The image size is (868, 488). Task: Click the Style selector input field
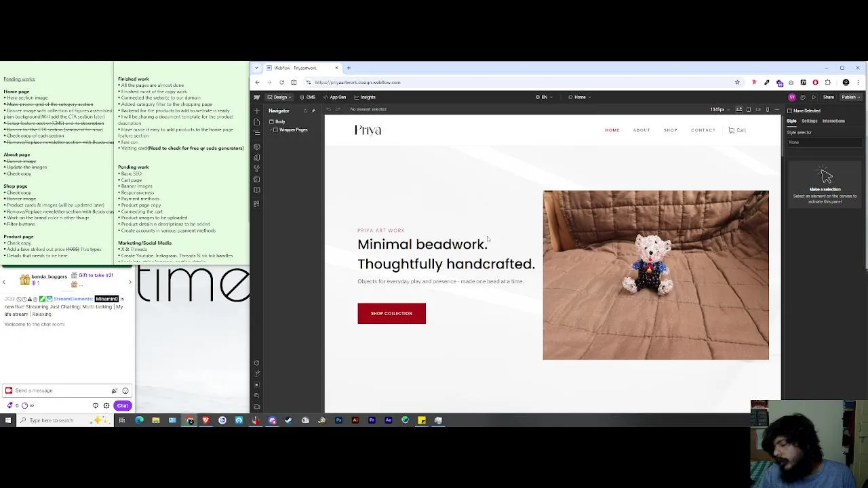click(824, 142)
